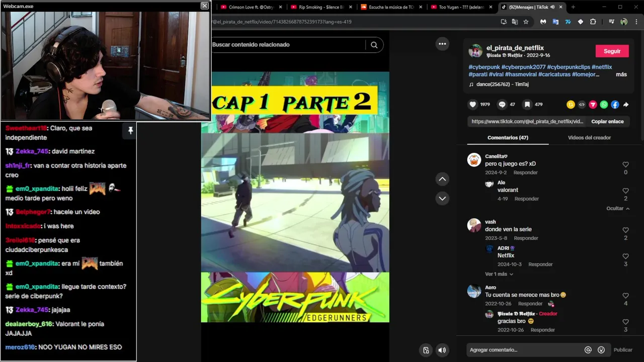Switch to 'Videos del creador' tab
Image resolution: width=644 pixels, height=362 pixels.
(589, 138)
